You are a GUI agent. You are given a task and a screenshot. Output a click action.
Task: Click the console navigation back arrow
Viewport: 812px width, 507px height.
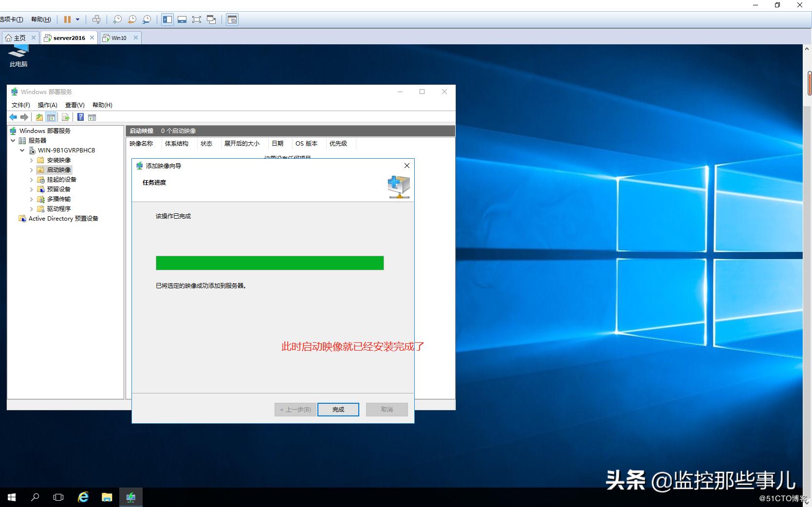13,117
